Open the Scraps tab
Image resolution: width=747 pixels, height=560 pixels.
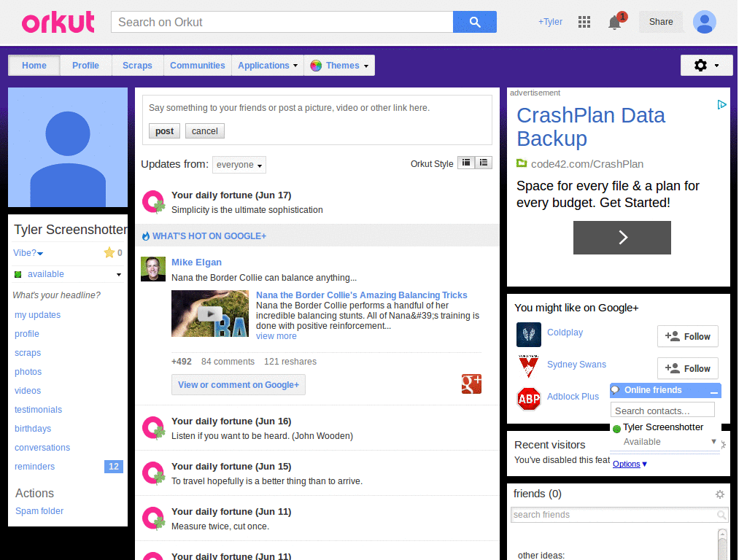coord(137,66)
